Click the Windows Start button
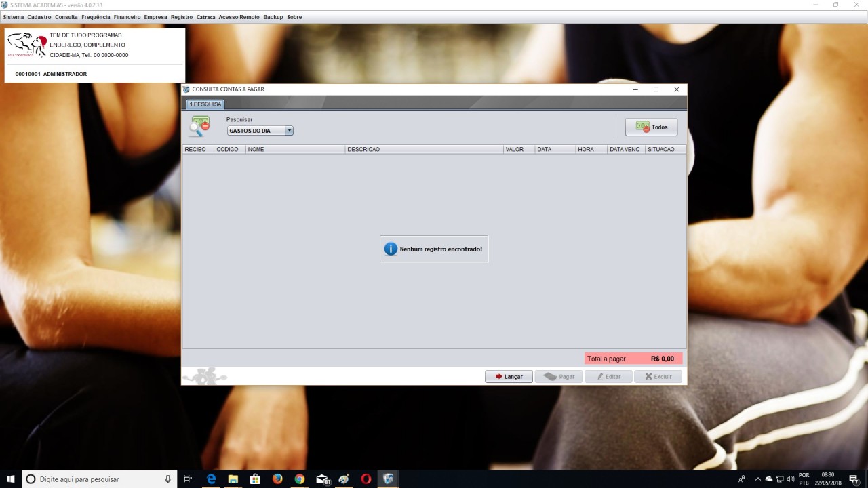 [x=11, y=479]
